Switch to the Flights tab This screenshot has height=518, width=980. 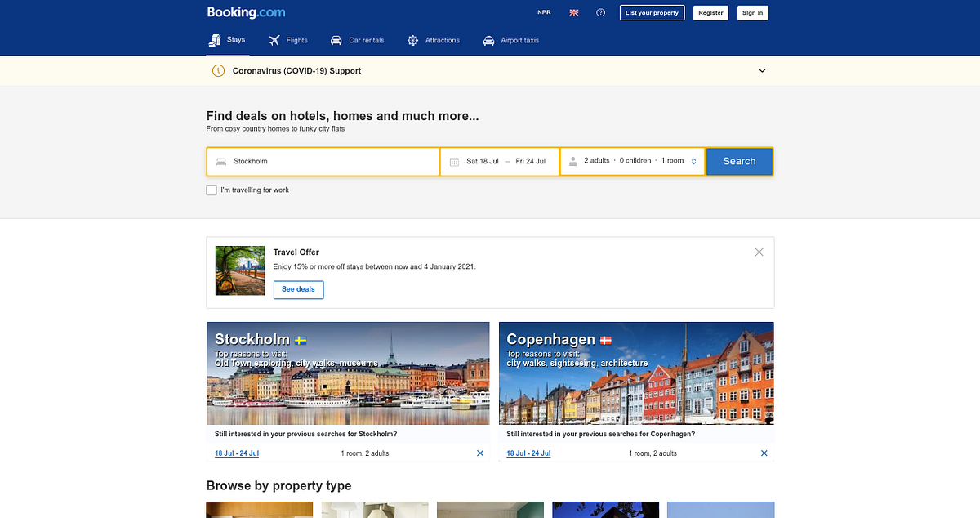point(287,39)
